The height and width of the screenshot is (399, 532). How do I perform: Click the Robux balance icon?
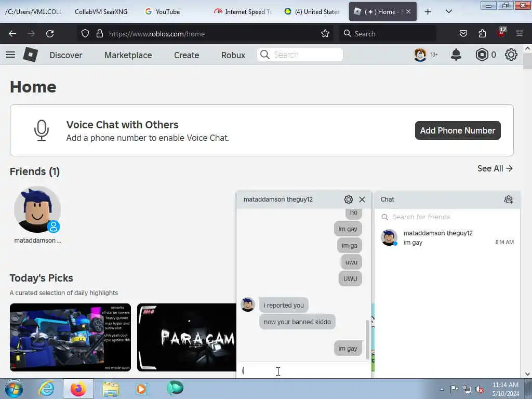click(482, 55)
